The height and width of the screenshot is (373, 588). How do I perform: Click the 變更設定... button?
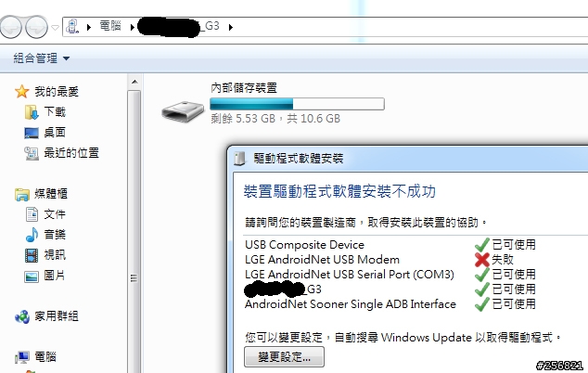coord(284,357)
